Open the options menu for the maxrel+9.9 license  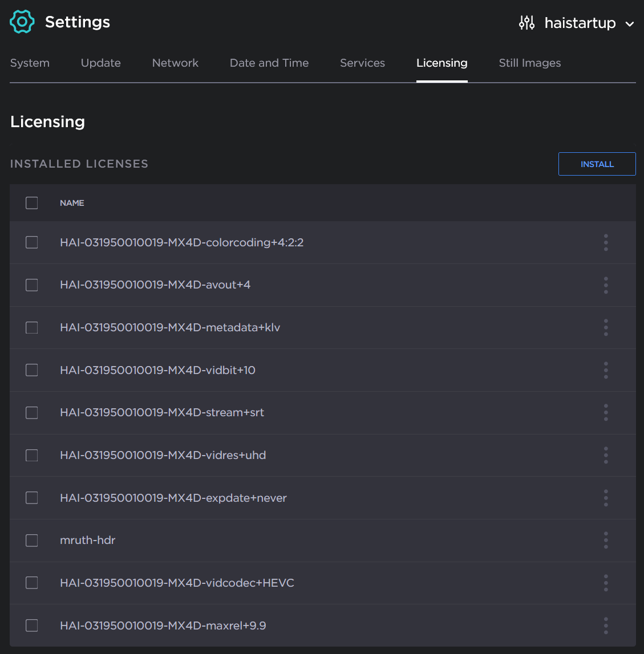606,625
